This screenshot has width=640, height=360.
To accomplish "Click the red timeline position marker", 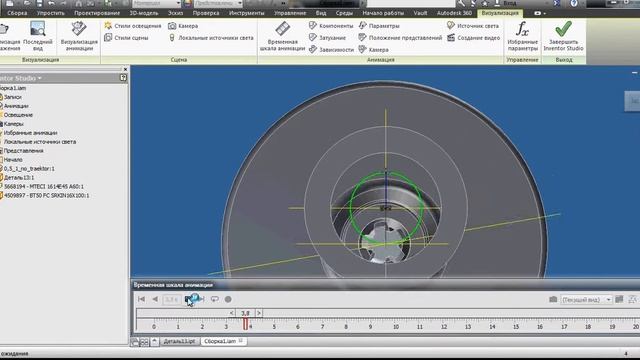I will click(x=245, y=324).
